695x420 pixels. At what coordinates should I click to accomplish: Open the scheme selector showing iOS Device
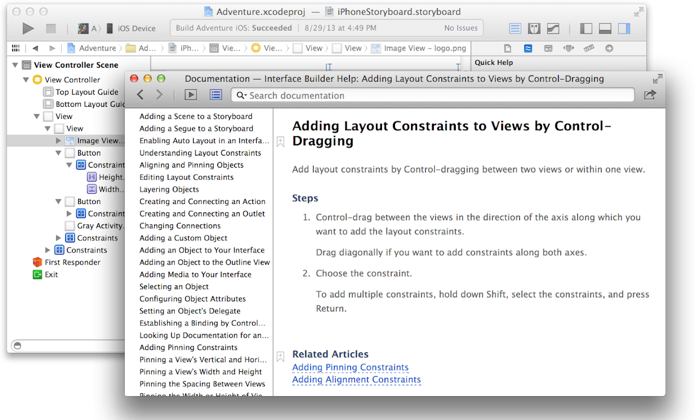pos(131,28)
